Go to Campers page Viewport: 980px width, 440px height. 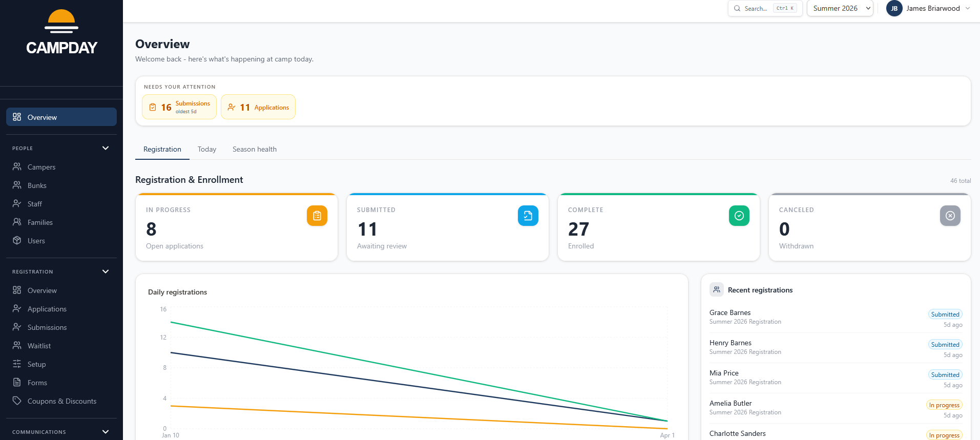pos(61,167)
